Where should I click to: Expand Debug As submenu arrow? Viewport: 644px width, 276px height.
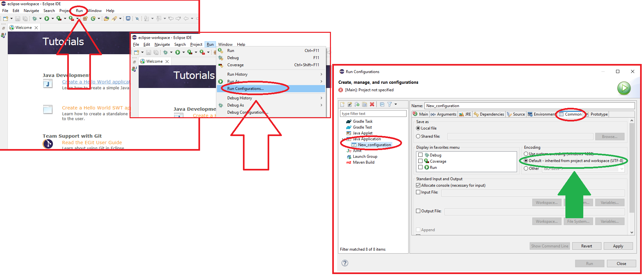tap(322, 105)
